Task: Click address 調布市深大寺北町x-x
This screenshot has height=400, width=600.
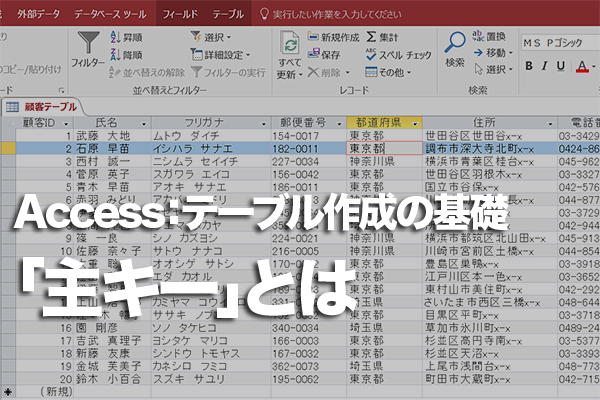Action: [490, 149]
